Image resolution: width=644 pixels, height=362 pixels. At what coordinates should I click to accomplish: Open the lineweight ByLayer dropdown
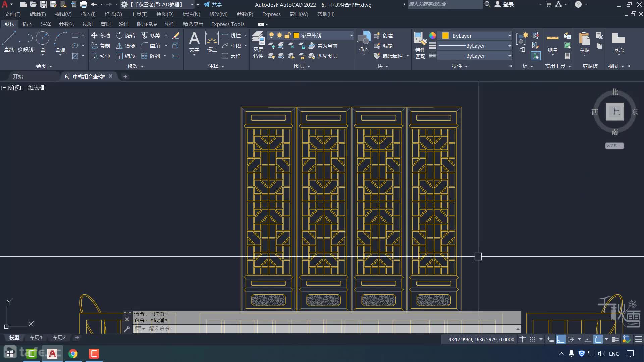475,46
